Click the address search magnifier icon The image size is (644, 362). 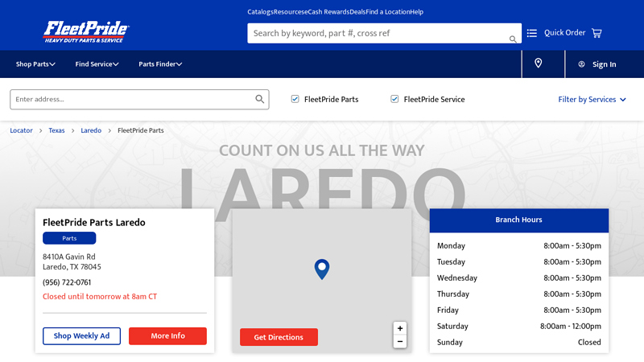(260, 99)
